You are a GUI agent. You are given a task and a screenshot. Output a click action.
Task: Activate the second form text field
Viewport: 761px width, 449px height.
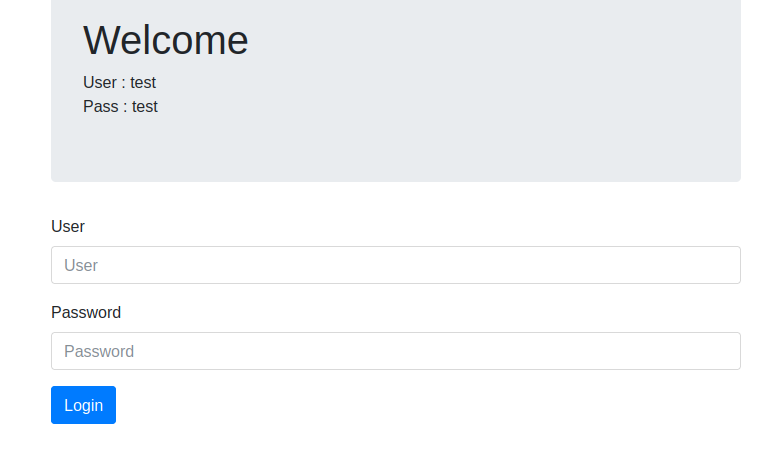(396, 351)
